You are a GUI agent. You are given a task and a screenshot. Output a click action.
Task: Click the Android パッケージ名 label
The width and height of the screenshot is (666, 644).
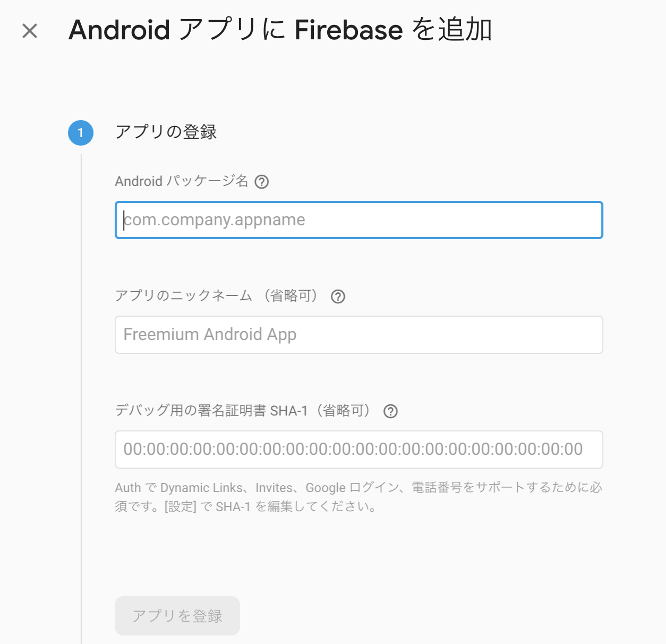pos(182,181)
